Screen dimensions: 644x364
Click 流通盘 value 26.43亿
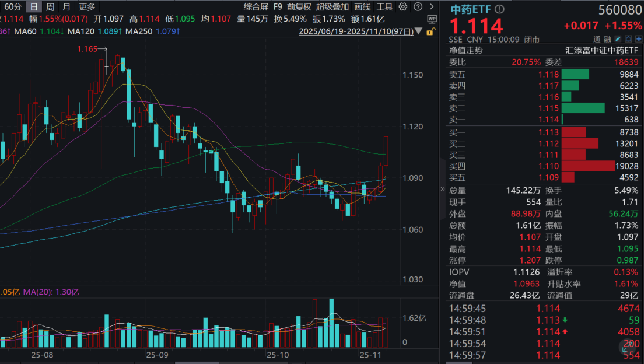(524, 295)
